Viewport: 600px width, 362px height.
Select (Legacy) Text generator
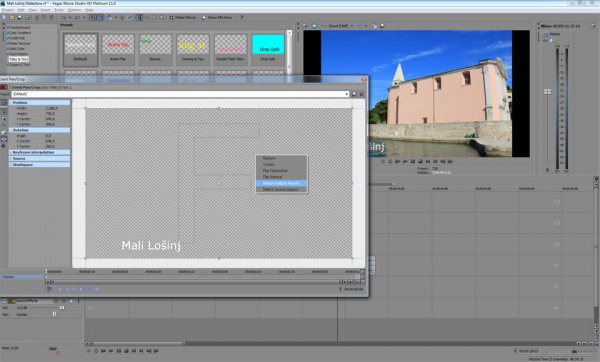tap(19, 65)
